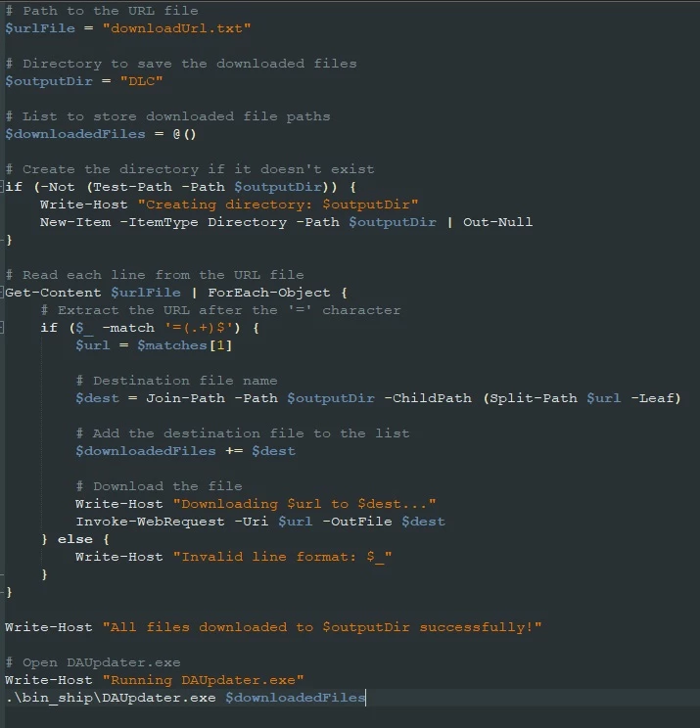
Task: Click the word 'Directory' after -ItemType
Action: [x=248, y=222]
